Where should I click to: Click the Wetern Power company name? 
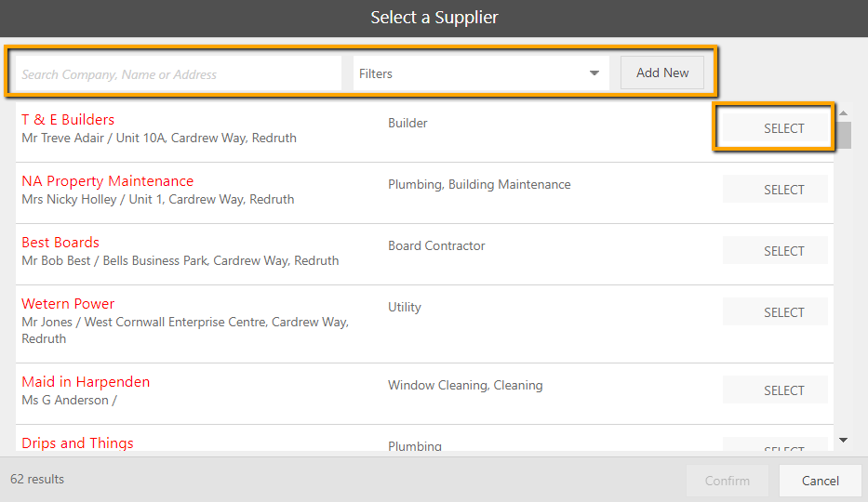(x=68, y=304)
